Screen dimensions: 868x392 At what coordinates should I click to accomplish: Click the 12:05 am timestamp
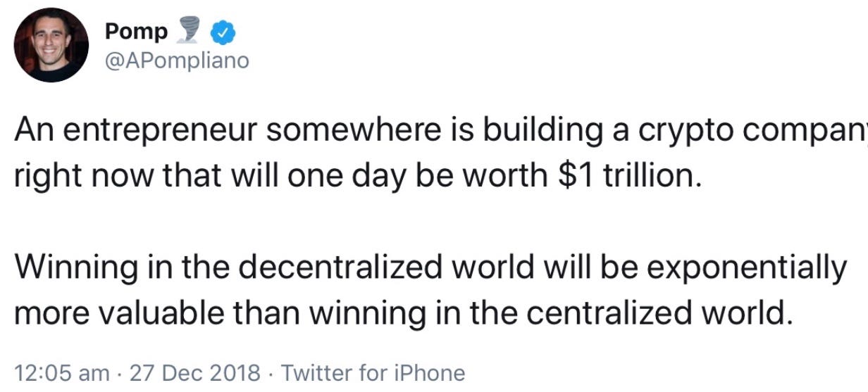62,373
